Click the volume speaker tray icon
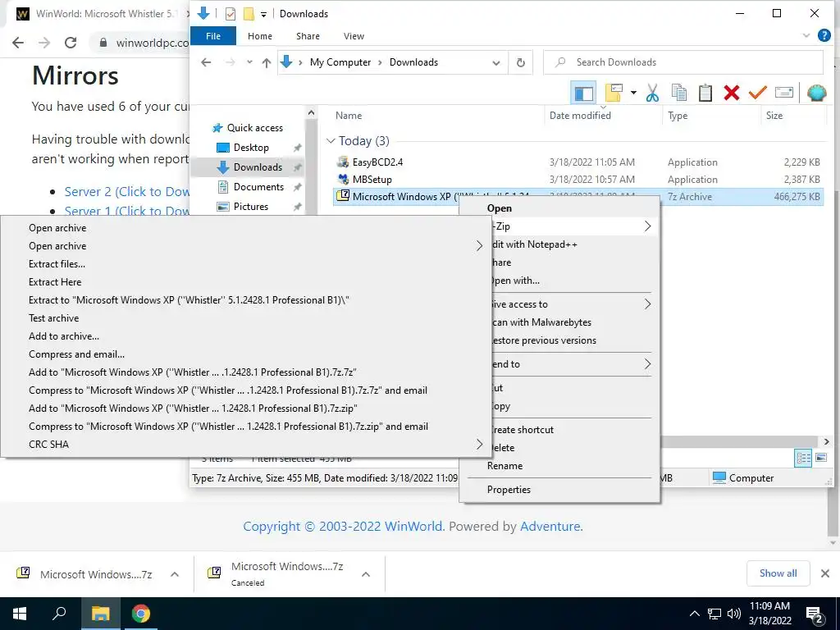This screenshot has width=840, height=630. point(734,614)
